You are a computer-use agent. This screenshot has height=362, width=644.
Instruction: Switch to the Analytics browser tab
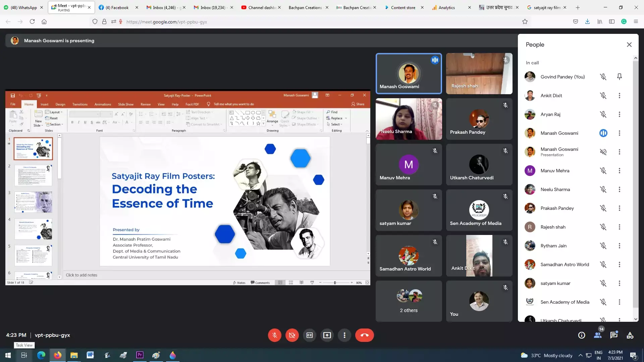tap(446, 7)
